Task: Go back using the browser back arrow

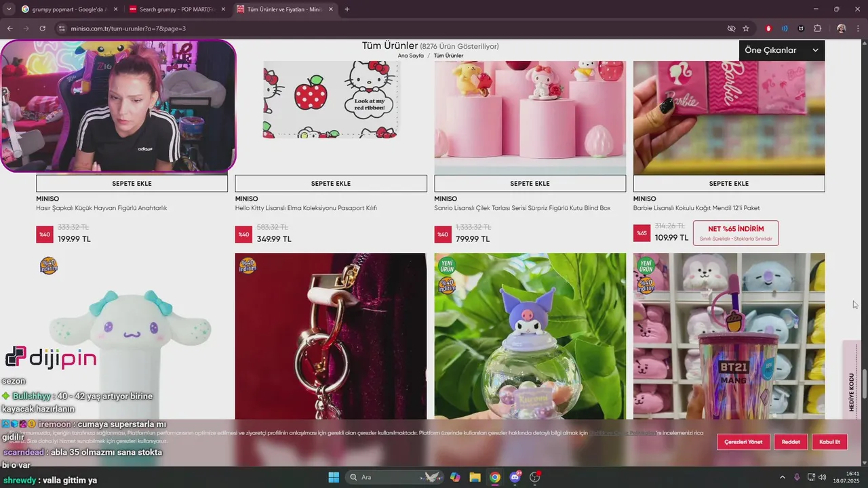Action: 9,28
